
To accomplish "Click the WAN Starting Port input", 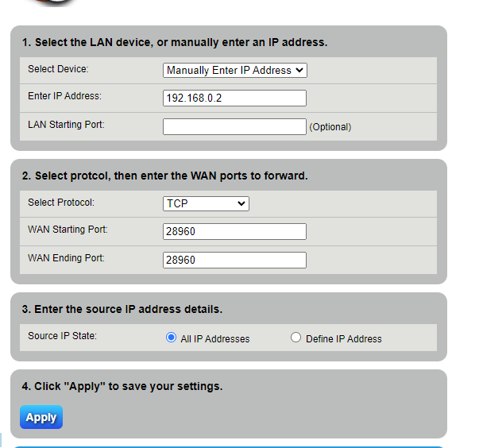I will tap(234, 231).
